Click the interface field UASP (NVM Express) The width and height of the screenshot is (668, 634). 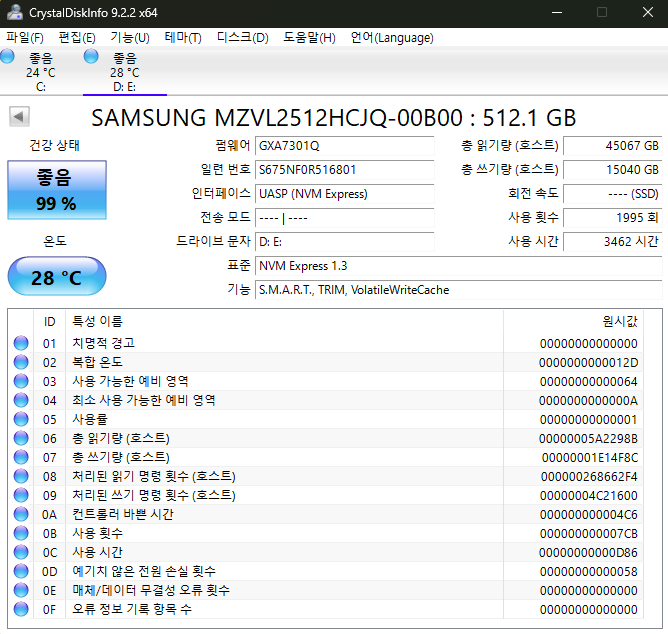click(345, 194)
